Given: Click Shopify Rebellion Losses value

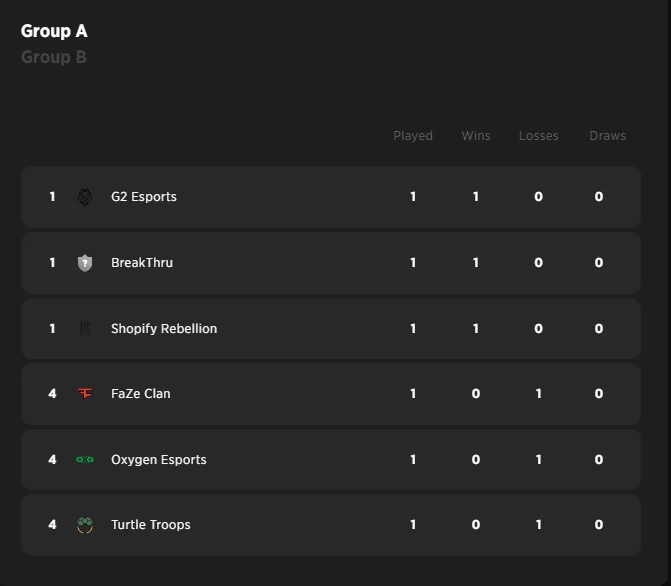Looking at the screenshot, I should pos(538,328).
